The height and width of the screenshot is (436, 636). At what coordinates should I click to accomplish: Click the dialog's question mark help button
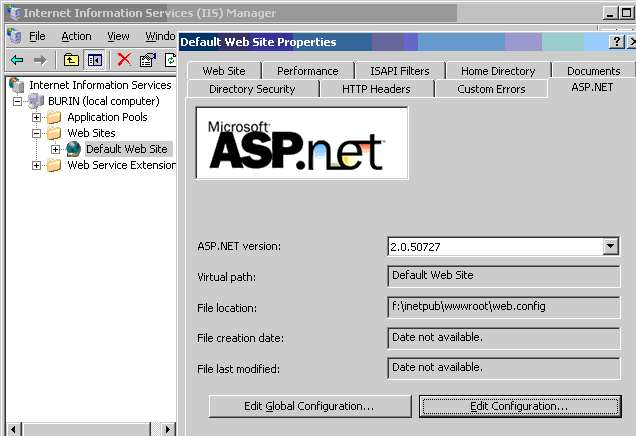[x=617, y=42]
